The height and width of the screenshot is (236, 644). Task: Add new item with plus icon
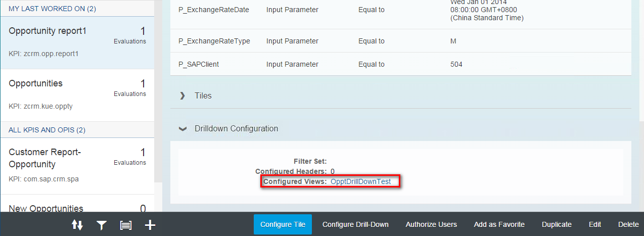pos(150,225)
